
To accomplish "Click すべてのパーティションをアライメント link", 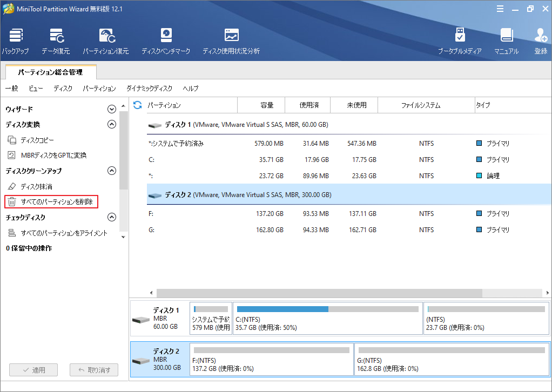I will pyautogui.click(x=64, y=233).
